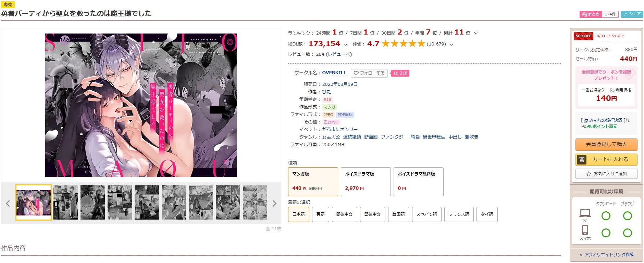
Task: Click the five-star rating display
Action: coord(403,43)
